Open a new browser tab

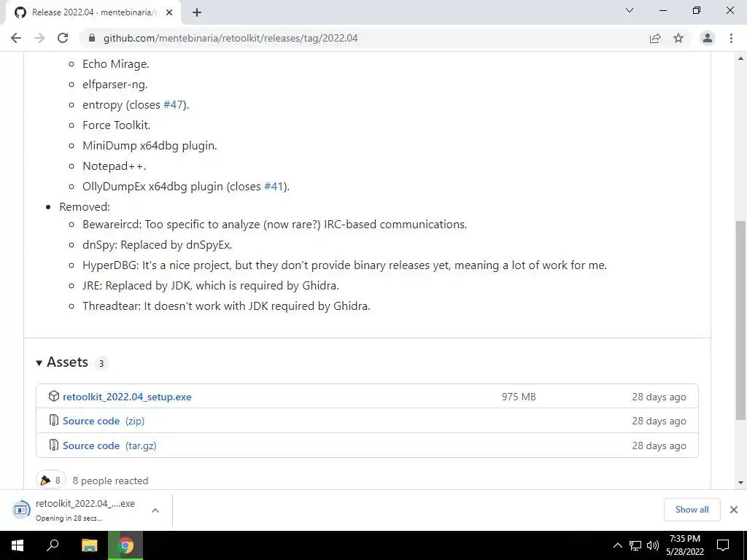click(197, 13)
